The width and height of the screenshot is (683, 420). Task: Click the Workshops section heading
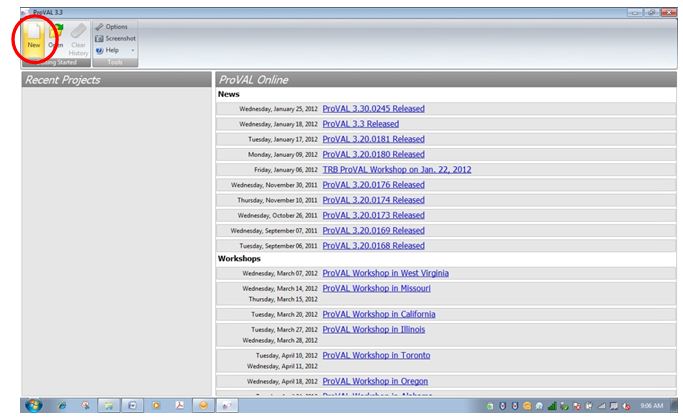239,259
